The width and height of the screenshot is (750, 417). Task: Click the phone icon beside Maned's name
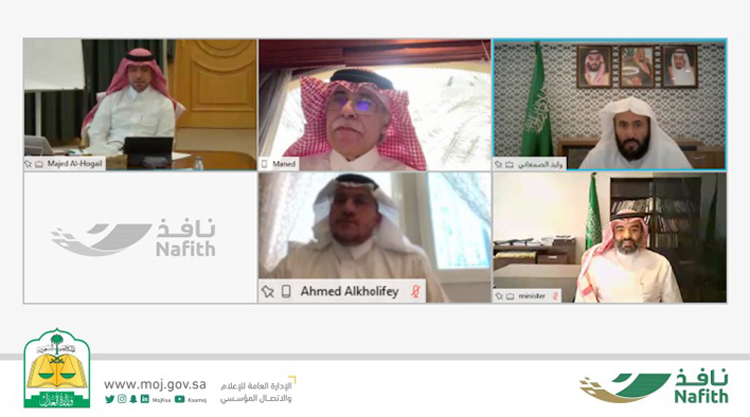point(264,164)
